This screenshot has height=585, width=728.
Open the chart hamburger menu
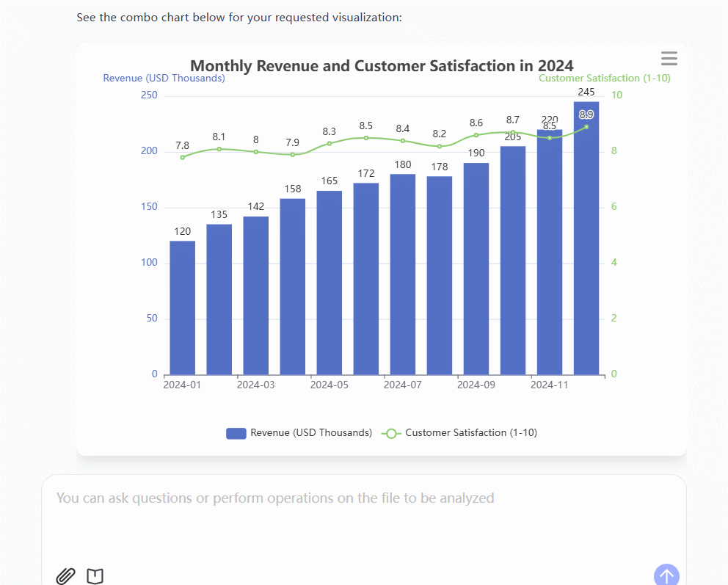pyautogui.click(x=669, y=59)
